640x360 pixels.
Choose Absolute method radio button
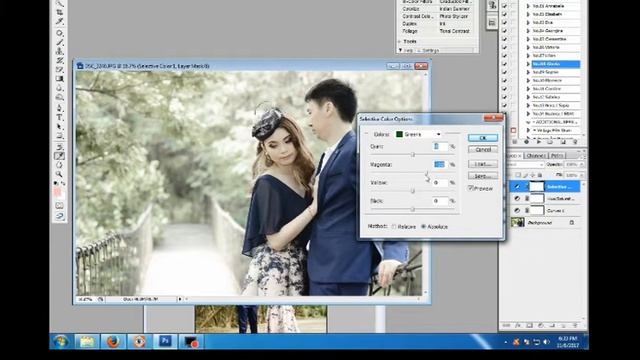pos(423,227)
